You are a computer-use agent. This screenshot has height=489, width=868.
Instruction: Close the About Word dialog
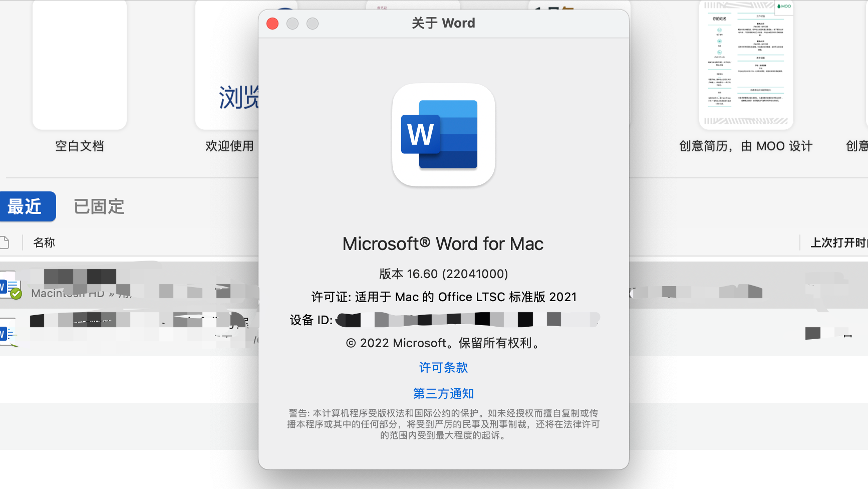pyautogui.click(x=272, y=24)
